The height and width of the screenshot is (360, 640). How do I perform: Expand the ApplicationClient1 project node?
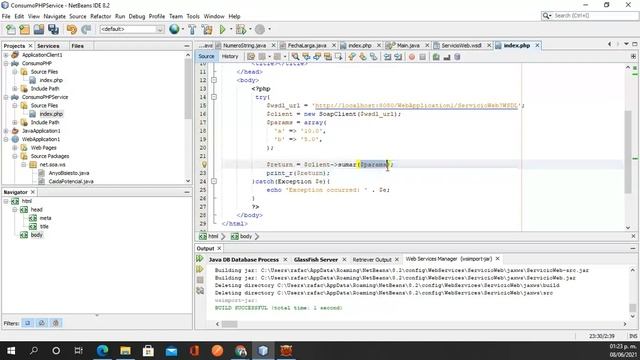tap(6, 55)
